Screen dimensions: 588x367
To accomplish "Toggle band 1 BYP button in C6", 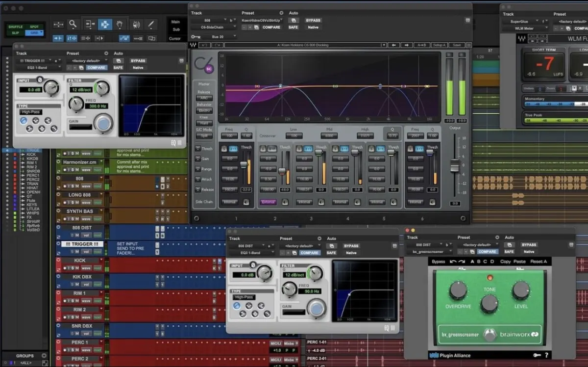I will (x=233, y=149).
